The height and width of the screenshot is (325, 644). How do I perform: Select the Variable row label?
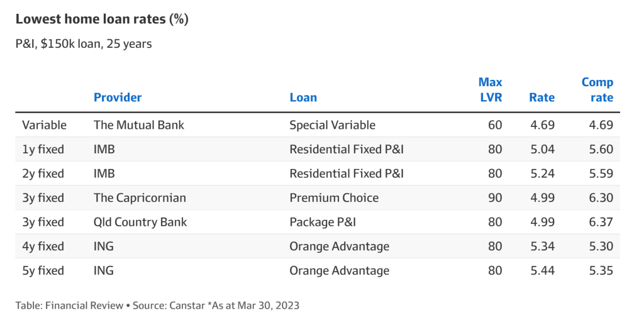tap(44, 125)
